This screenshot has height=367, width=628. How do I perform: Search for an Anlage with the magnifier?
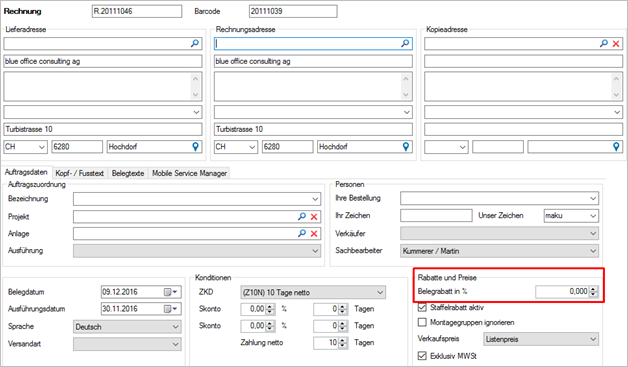[302, 233]
